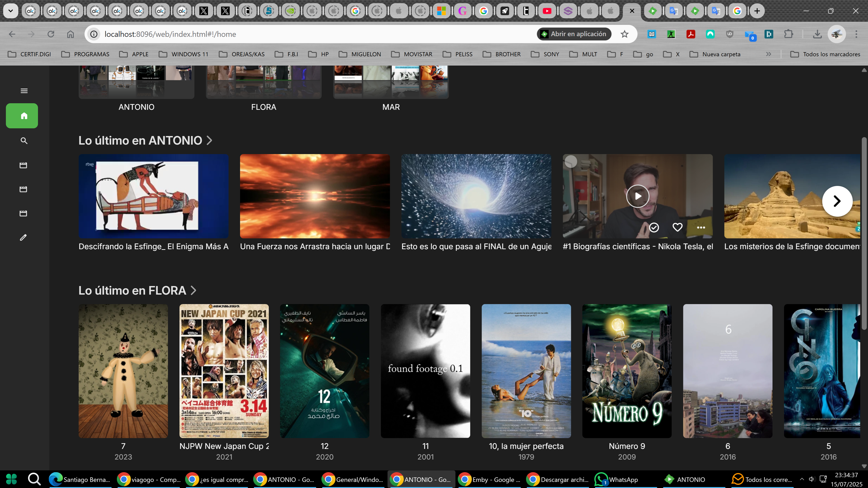Open Lo último en ANTONIO section
This screenshot has width=868, height=488.
click(145, 141)
